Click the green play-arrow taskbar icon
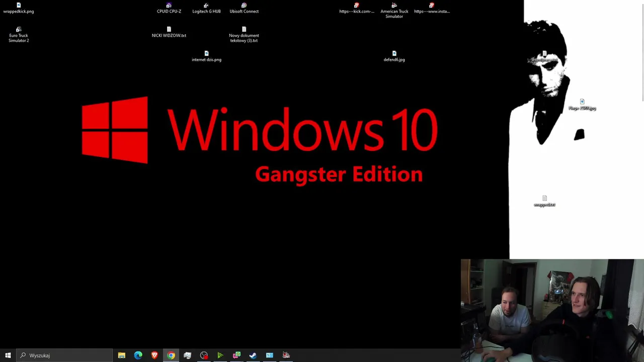Image resolution: width=644 pixels, height=362 pixels. (220, 355)
